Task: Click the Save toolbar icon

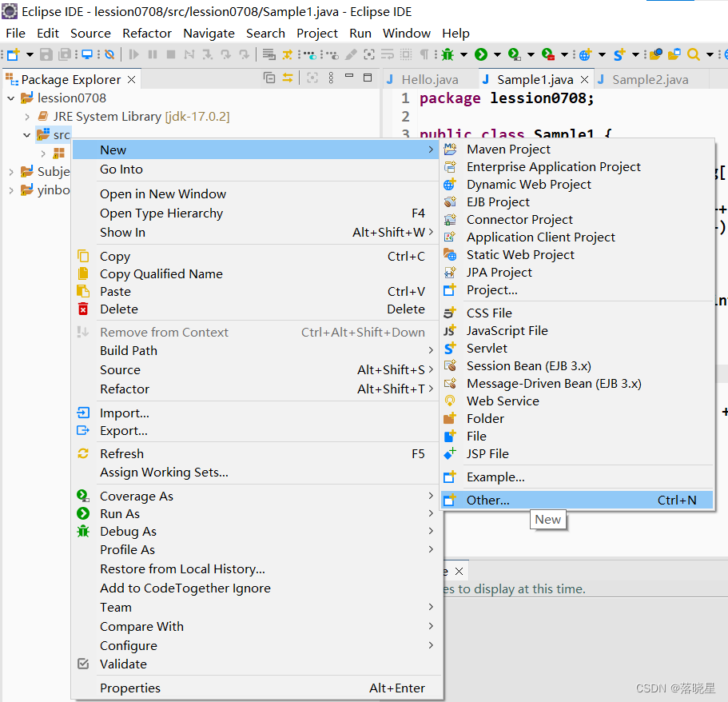Action: coord(46,54)
